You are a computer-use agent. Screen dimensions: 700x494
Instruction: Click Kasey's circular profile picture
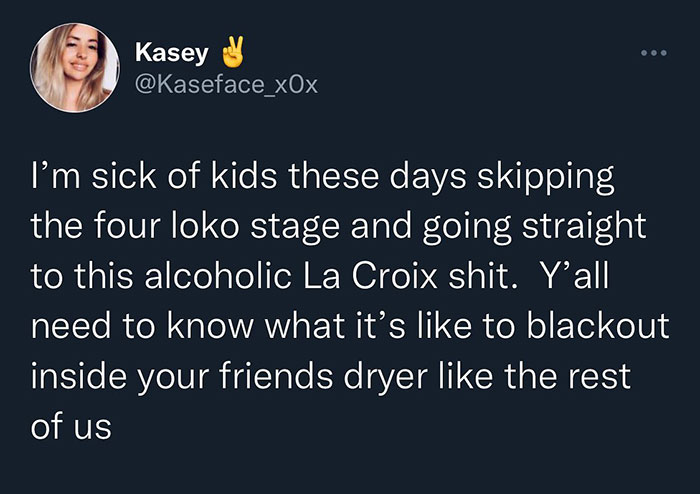[x=75, y=67]
